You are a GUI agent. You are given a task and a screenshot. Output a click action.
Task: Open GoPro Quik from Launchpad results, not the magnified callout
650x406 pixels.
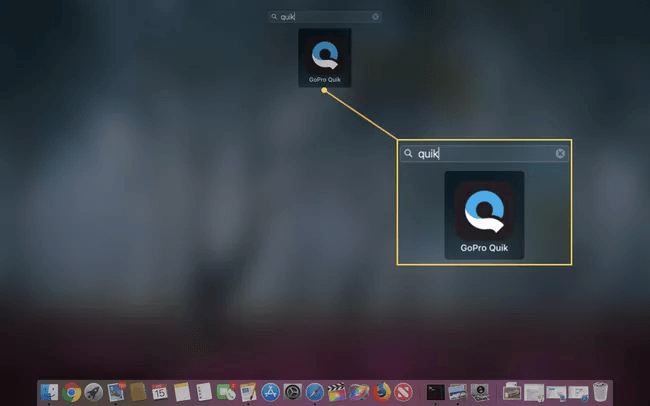tap(325, 58)
